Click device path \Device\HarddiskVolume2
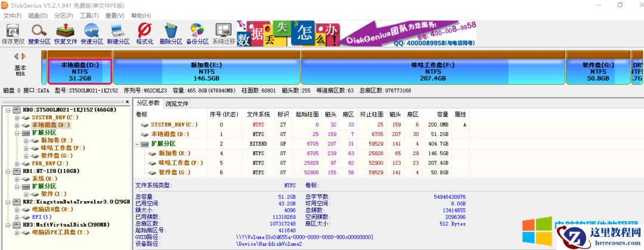Screen dimensions: 644x250 pyautogui.click(x=268, y=244)
